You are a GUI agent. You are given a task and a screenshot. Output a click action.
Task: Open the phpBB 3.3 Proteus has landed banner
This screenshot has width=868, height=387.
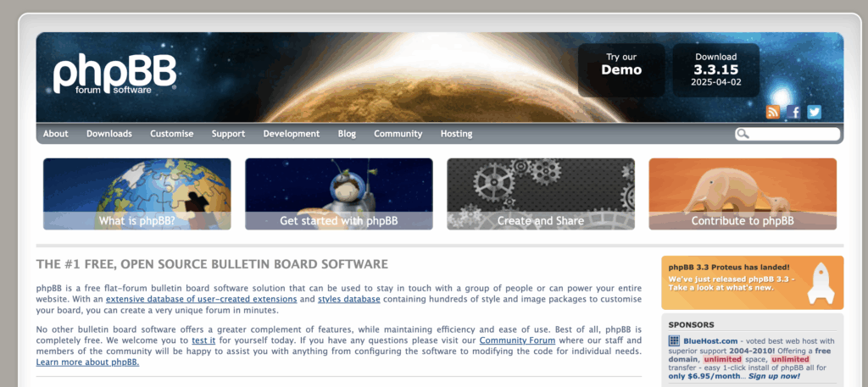click(x=753, y=283)
